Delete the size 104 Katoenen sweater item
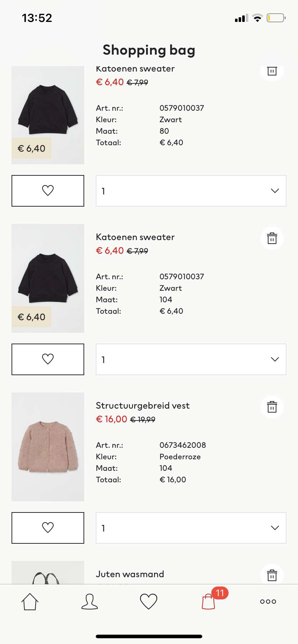 click(x=272, y=238)
